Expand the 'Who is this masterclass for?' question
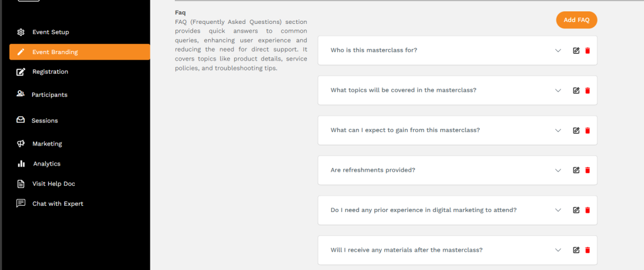The height and width of the screenshot is (270, 644). coord(558,50)
